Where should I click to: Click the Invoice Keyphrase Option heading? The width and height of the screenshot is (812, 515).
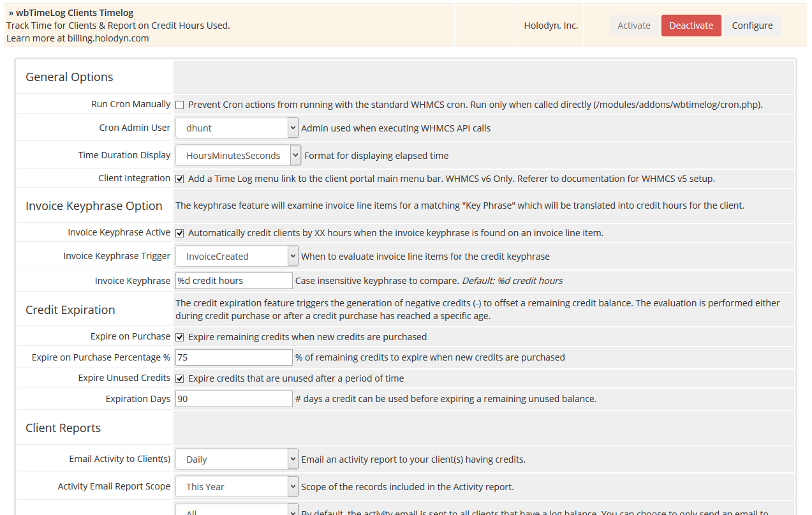click(x=94, y=206)
